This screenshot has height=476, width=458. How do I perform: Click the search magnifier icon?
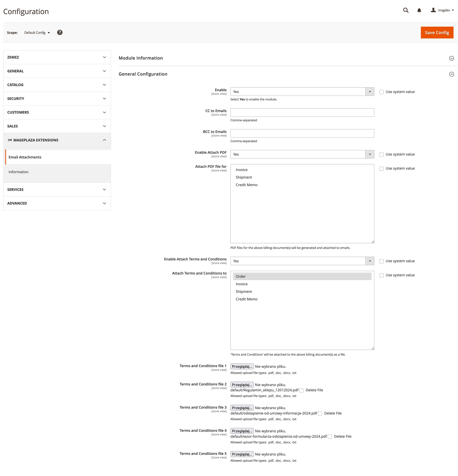[x=406, y=10]
